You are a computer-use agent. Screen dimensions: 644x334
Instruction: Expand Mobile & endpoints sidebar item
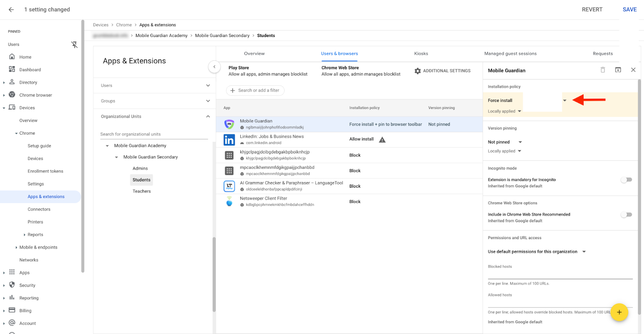(16, 248)
